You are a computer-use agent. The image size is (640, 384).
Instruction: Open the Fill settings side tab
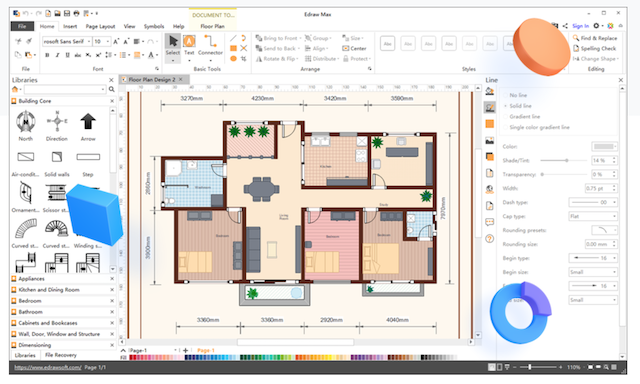(490, 91)
